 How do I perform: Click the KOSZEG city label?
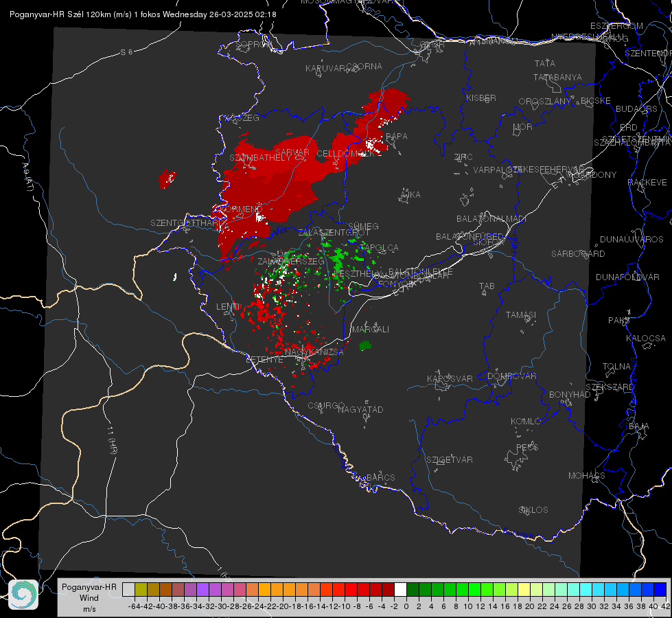tap(243, 117)
